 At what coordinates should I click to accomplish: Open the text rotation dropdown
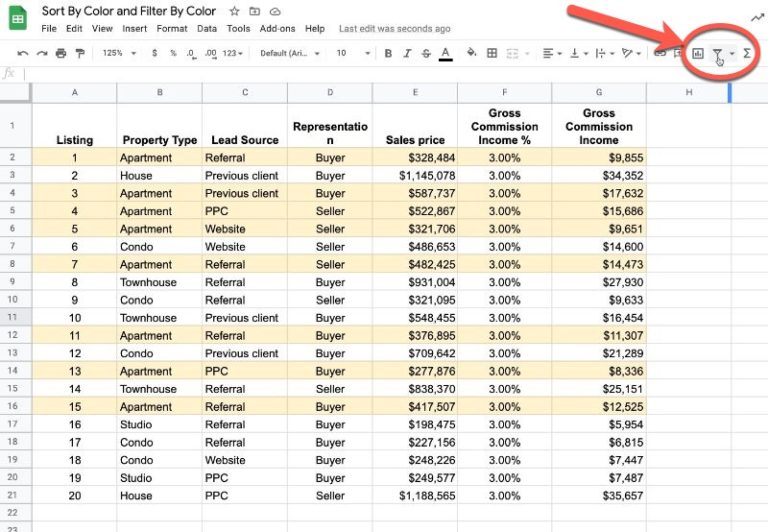(x=631, y=53)
